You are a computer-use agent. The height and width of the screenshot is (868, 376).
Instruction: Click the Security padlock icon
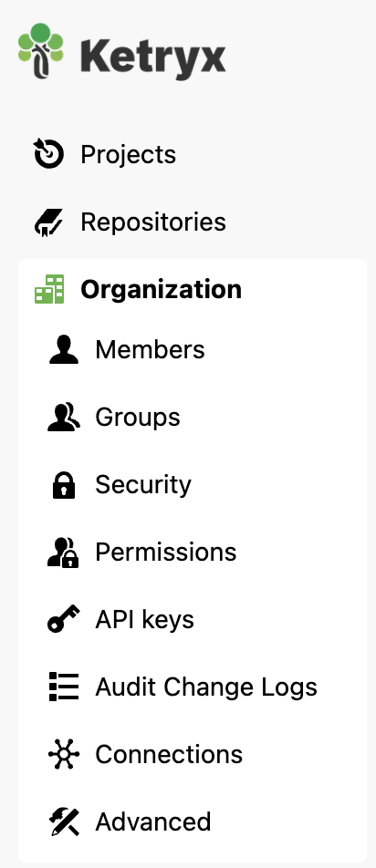(64, 485)
